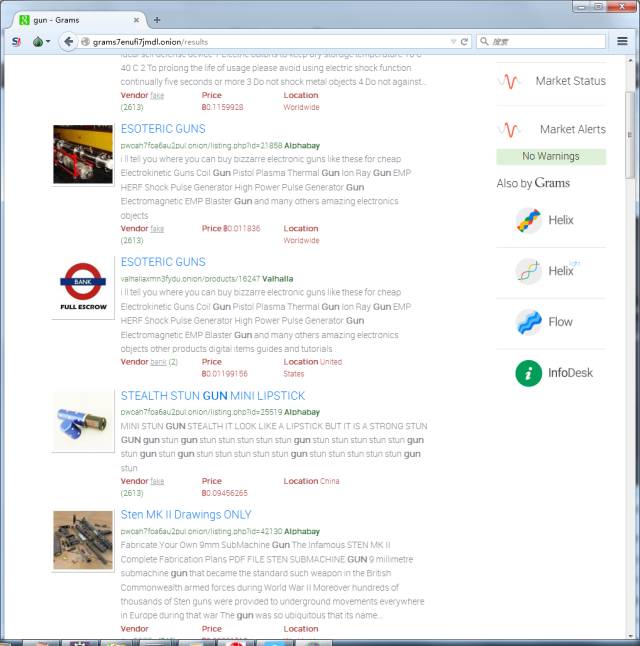Click the Market Status pulse icon
This screenshot has width=640, height=646.
(x=509, y=81)
